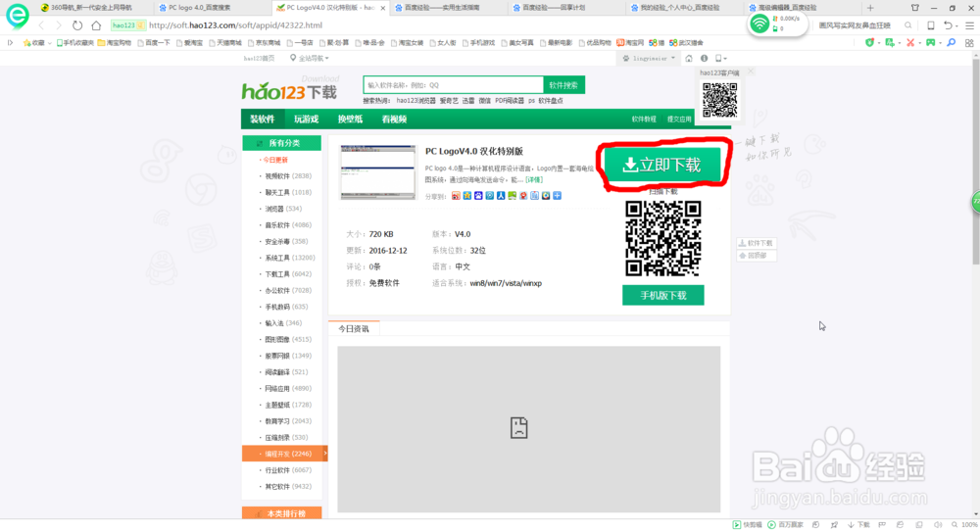The image size is (980, 531).
Task: Click the search magnifier in browser search box
Action: 908,25
